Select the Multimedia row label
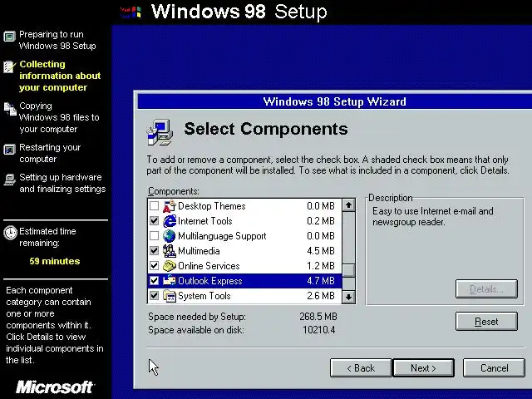The image size is (532, 399). coord(199,251)
